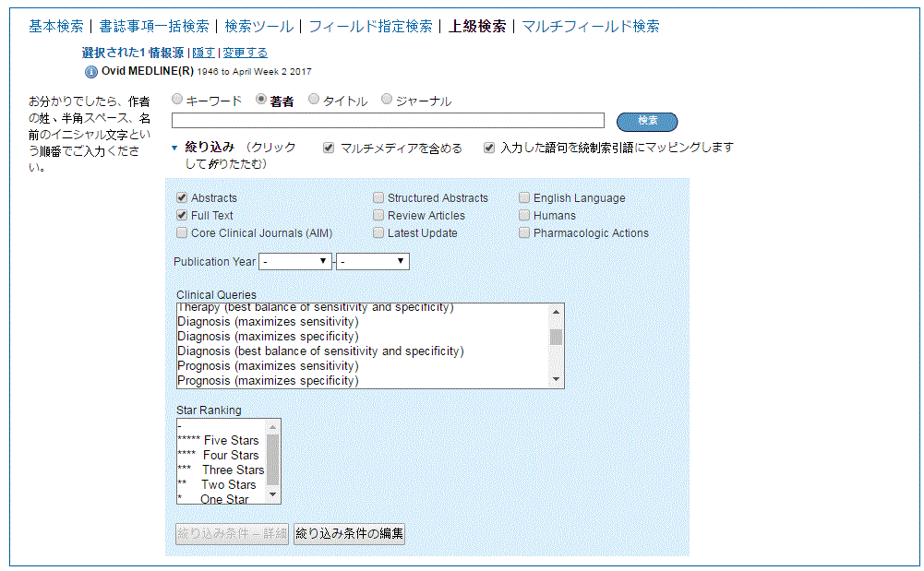Click the Clinical Queries scrollbar thumb
This screenshot has height=571, width=924.
[x=556, y=338]
